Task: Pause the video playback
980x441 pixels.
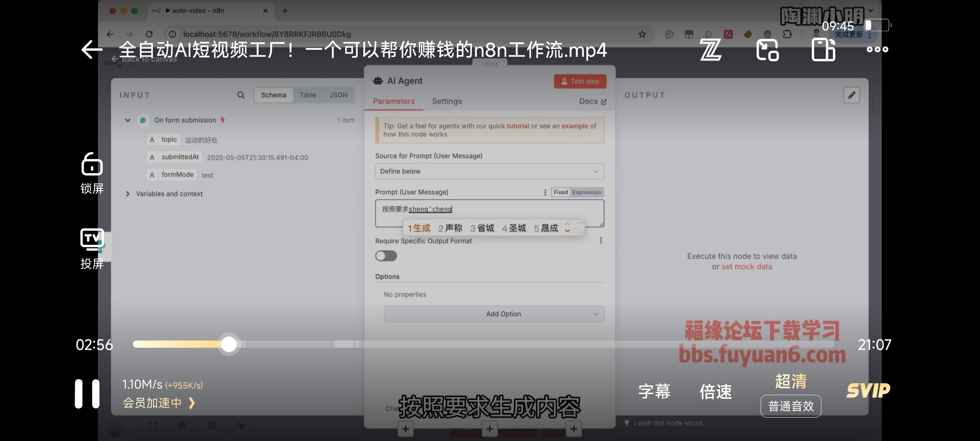Action: click(x=87, y=394)
